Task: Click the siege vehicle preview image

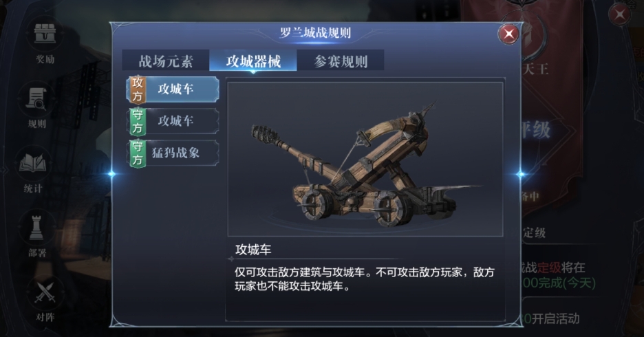Action: click(x=365, y=159)
